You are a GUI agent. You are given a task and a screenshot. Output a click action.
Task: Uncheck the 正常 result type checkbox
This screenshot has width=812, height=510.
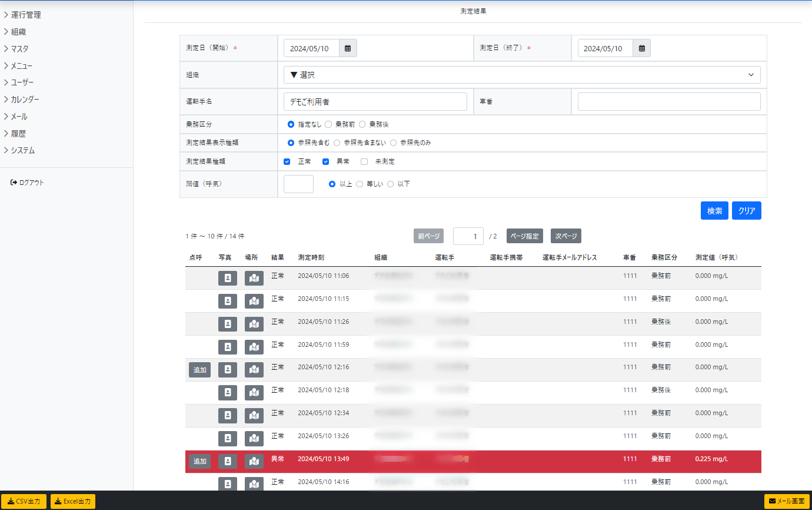tap(287, 161)
